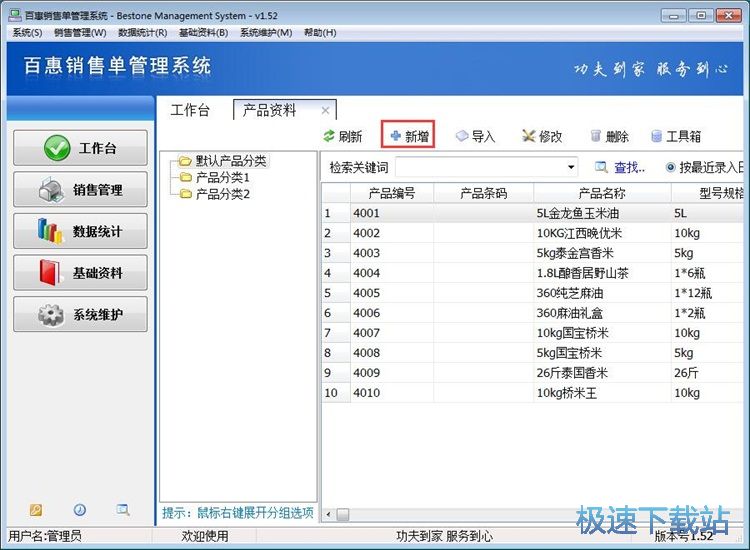
Task: Select 产品分类2 folder in tree
Action: click(221, 194)
